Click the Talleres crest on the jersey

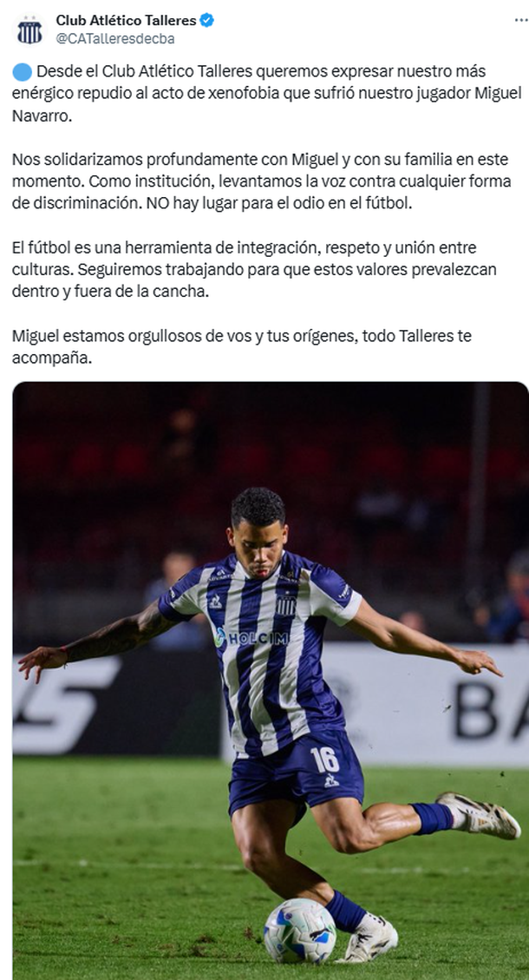286,604
